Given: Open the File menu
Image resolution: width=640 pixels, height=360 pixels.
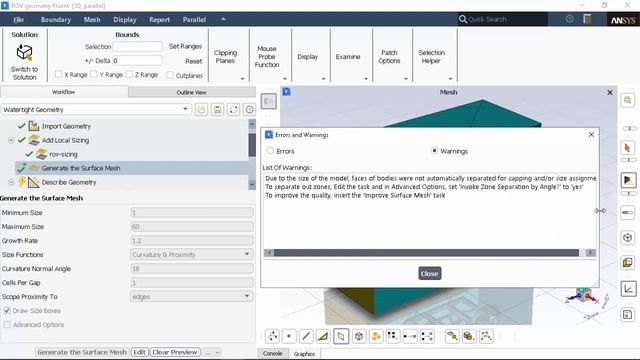Looking at the screenshot, I should [18, 20].
